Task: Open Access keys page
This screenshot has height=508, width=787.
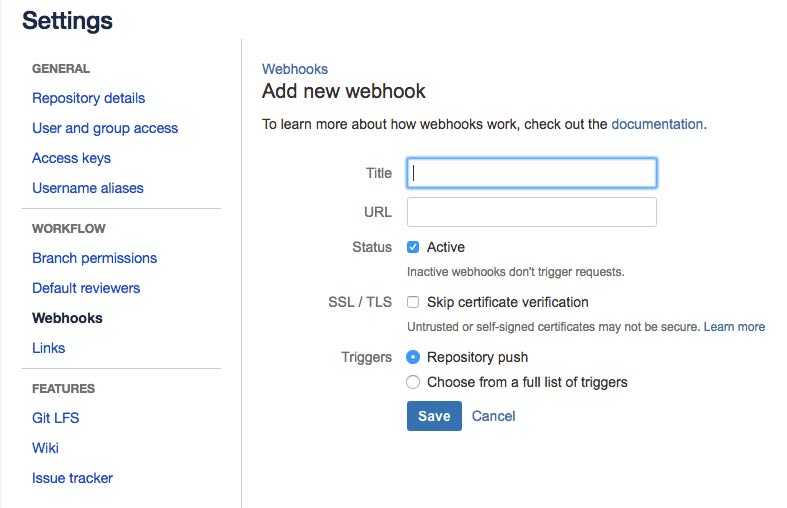Action: [x=71, y=158]
